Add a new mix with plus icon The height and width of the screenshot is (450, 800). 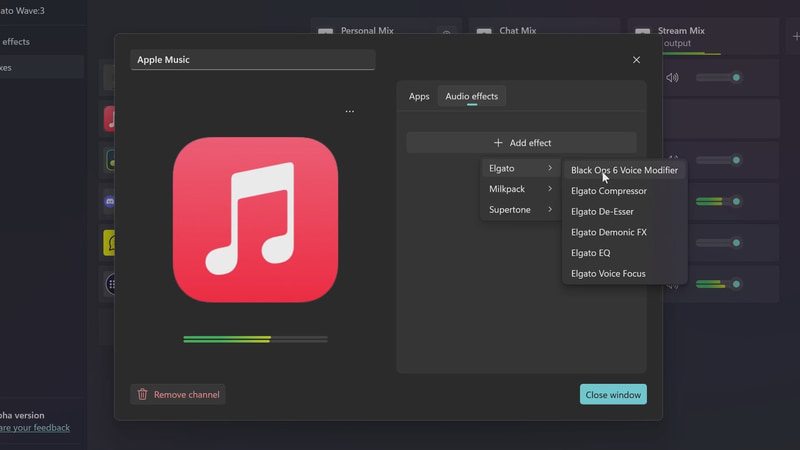(x=795, y=36)
